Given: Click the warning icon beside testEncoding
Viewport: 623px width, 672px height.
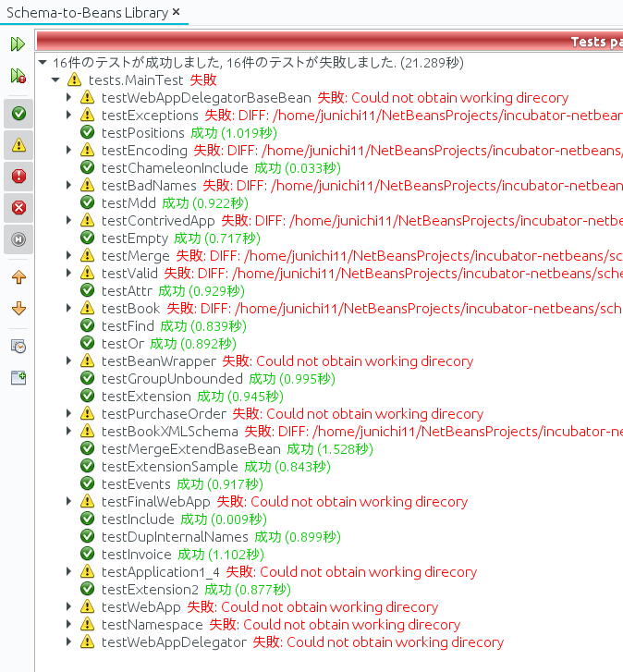Looking at the screenshot, I should coord(88,150).
